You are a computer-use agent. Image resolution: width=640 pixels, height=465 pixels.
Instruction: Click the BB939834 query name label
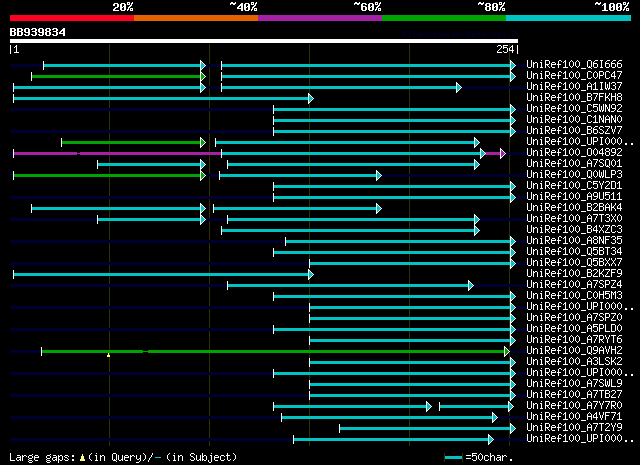point(38,32)
